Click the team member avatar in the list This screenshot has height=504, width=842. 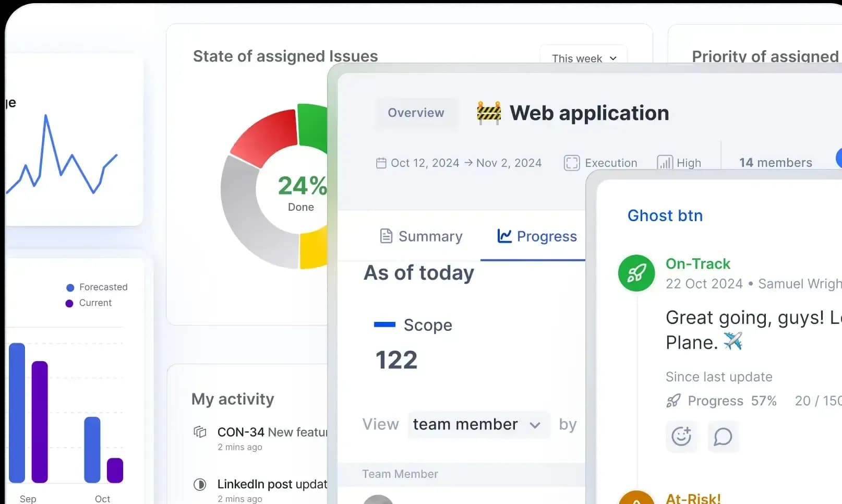click(x=378, y=500)
